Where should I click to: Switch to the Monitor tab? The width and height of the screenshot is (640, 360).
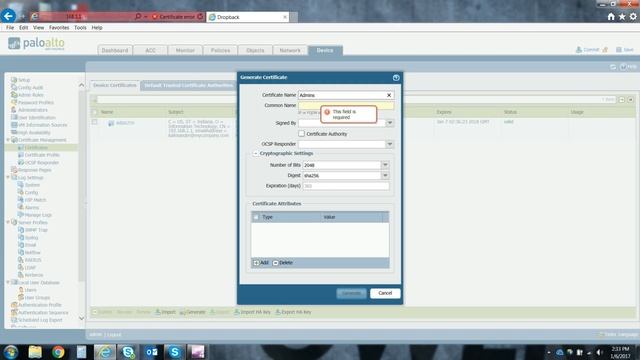click(185, 50)
